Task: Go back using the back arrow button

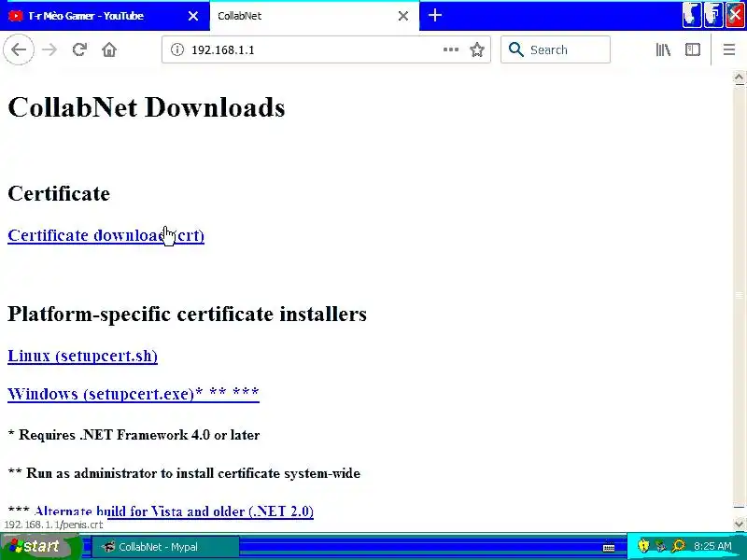Action: [19, 49]
